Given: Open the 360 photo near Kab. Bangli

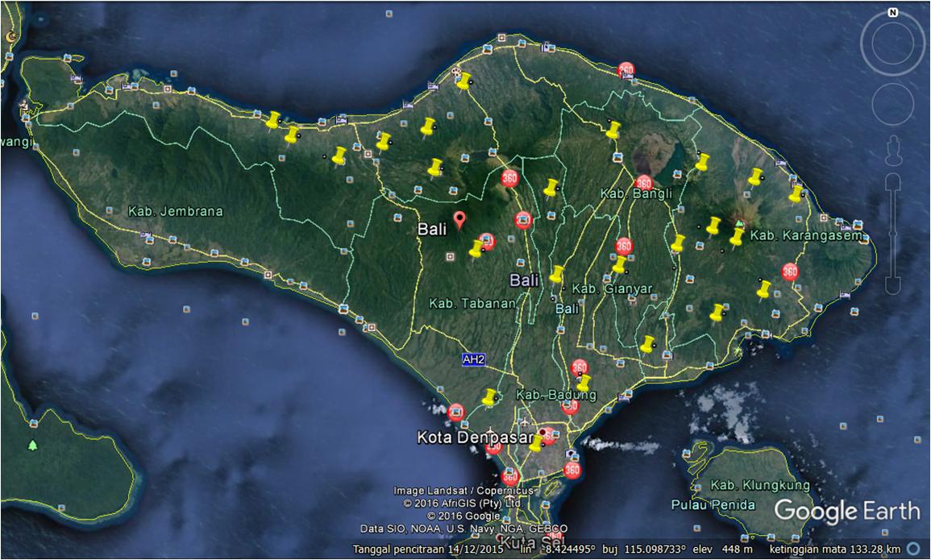Looking at the screenshot, I should (x=643, y=184).
